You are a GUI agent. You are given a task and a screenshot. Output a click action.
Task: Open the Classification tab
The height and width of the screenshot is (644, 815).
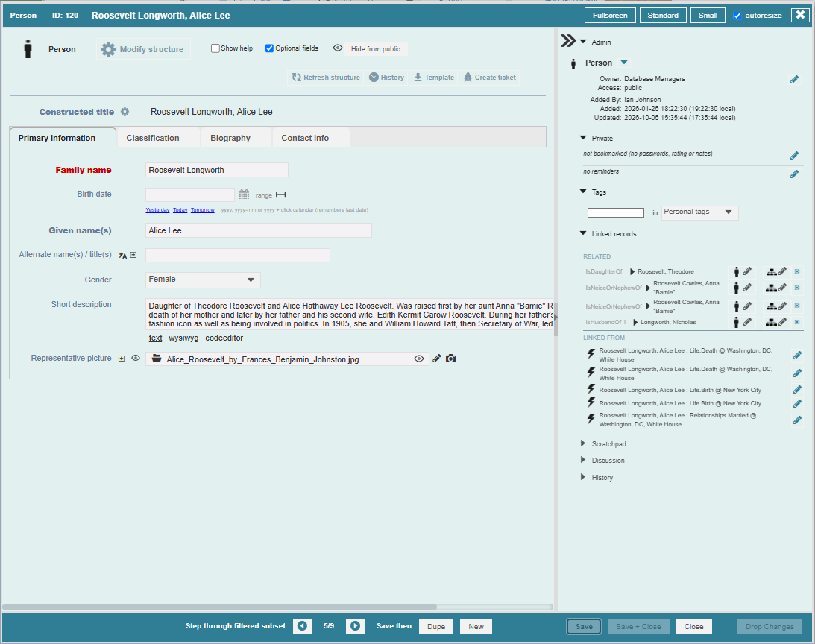153,138
